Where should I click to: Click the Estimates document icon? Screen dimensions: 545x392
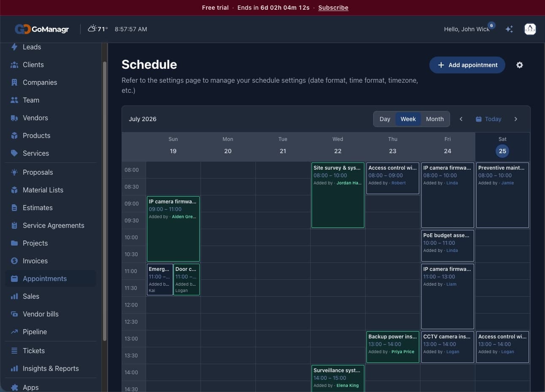[14, 208]
